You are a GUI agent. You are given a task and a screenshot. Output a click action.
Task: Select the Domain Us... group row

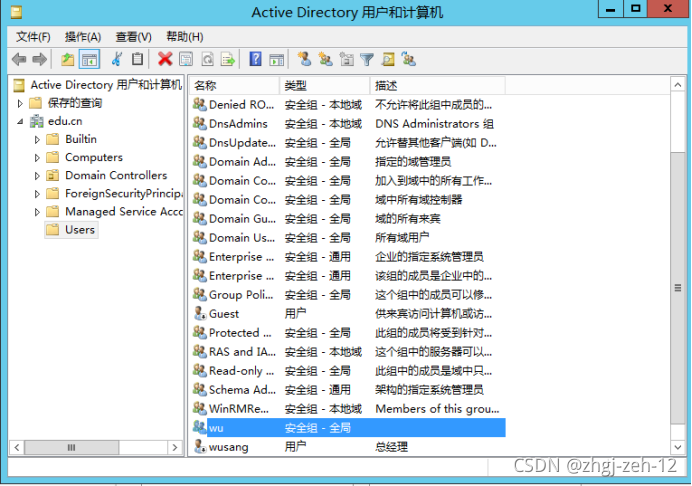tap(347, 237)
